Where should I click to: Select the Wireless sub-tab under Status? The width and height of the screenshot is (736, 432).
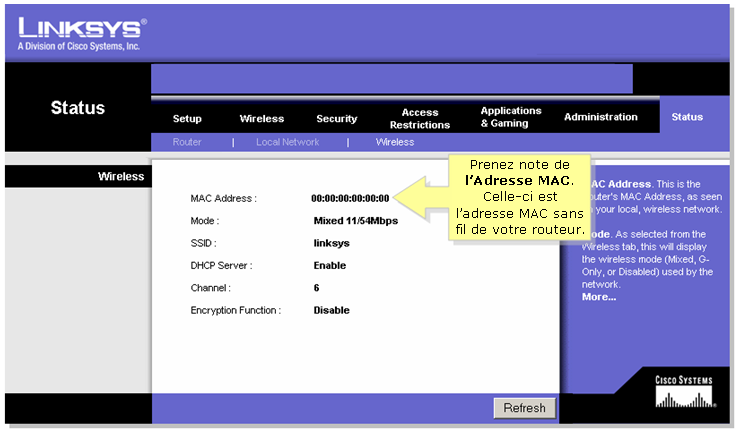(x=395, y=142)
